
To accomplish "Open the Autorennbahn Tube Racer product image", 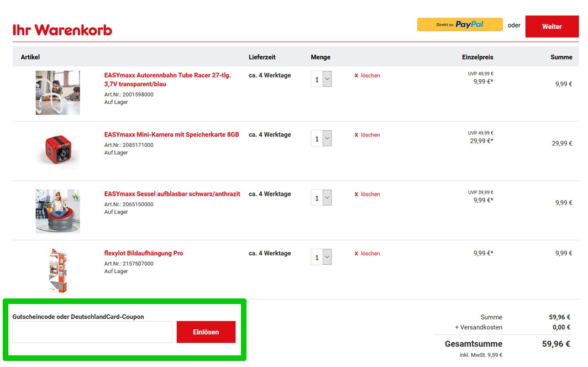I will pyautogui.click(x=57, y=92).
